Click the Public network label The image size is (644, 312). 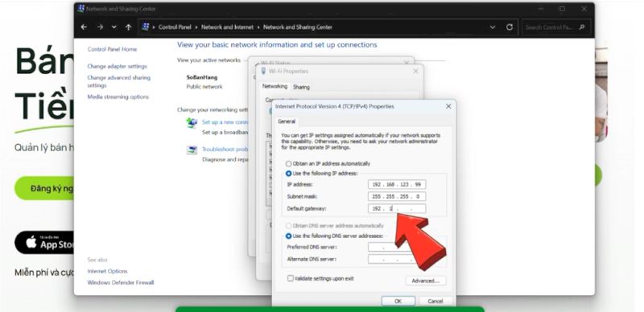pyautogui.click(x=204, y=87)
